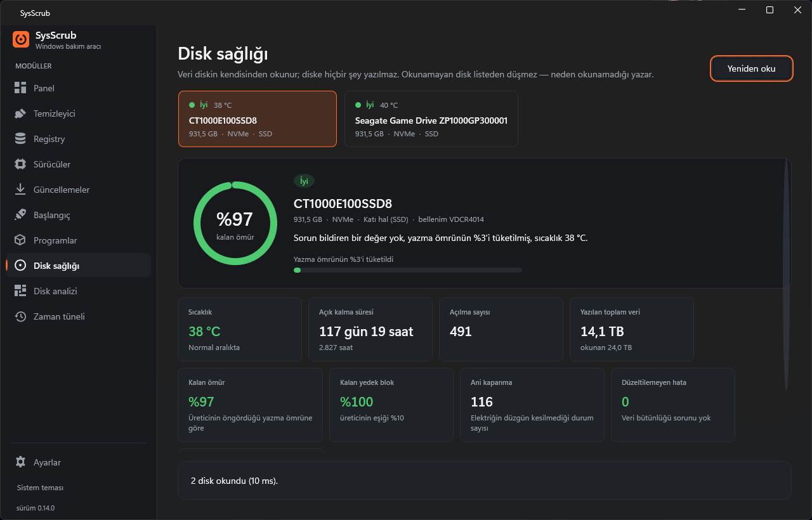This screenshot has height=520, width=812.
Task: Maximize the SysScrub window
Action: pyautogui.click(x=769, y=10)
